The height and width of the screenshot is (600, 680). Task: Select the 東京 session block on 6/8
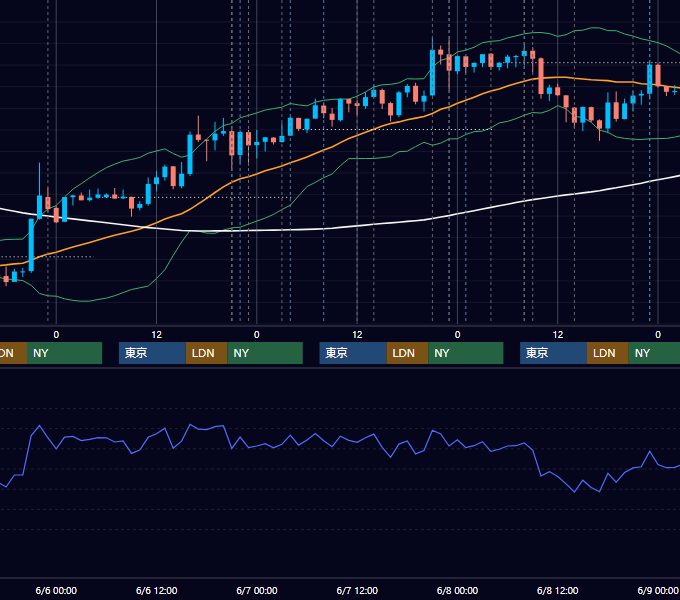(553, 353)
